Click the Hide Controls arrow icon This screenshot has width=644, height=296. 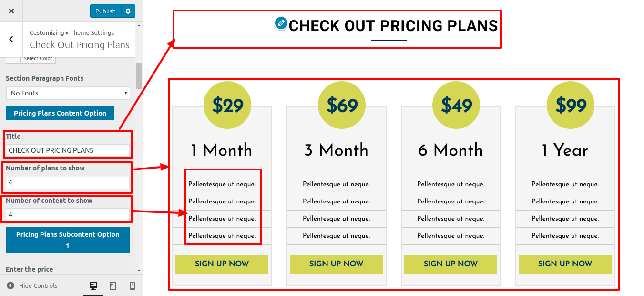click(10, 285)
